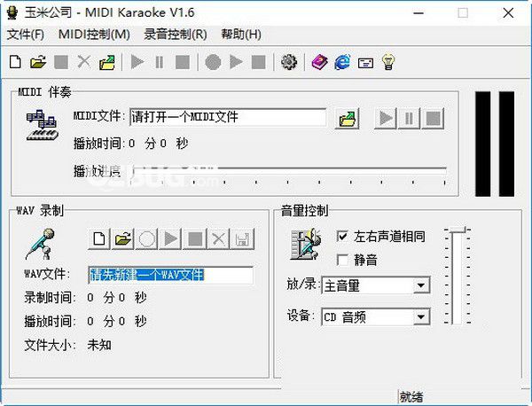Click the 未知 file size value
The height and width of the screenshot is (406, 532).
(x=99, y=345)
